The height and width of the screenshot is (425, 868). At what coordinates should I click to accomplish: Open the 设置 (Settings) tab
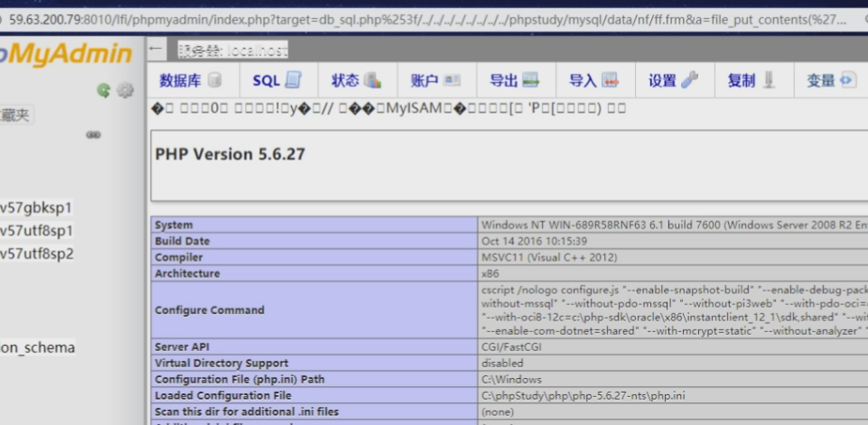coord(674,80)
